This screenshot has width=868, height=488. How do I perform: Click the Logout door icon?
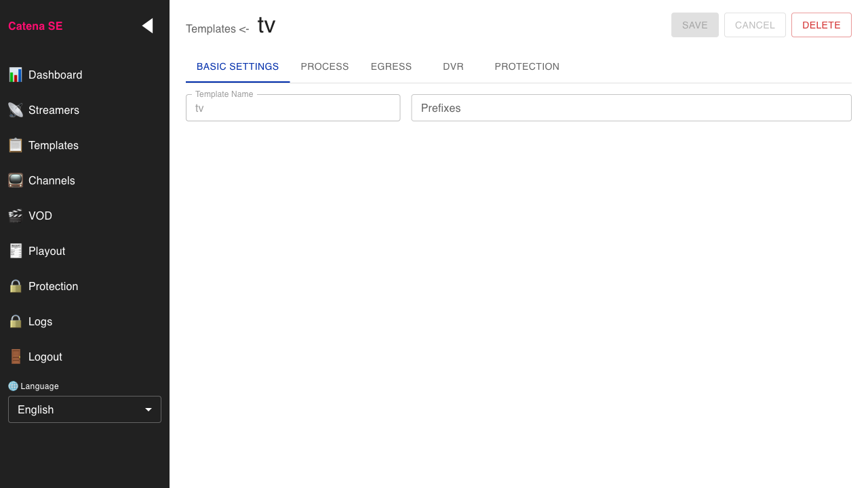[x=16, y=357]
